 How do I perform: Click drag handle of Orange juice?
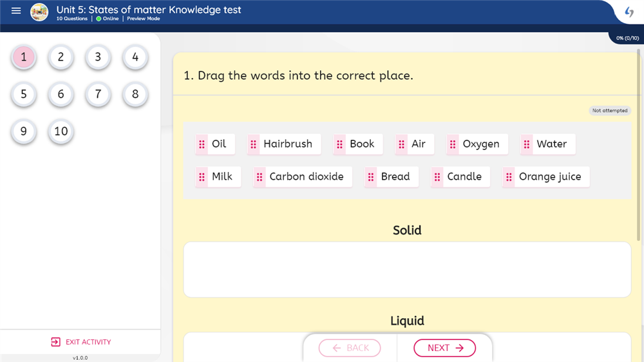[509, 177]
